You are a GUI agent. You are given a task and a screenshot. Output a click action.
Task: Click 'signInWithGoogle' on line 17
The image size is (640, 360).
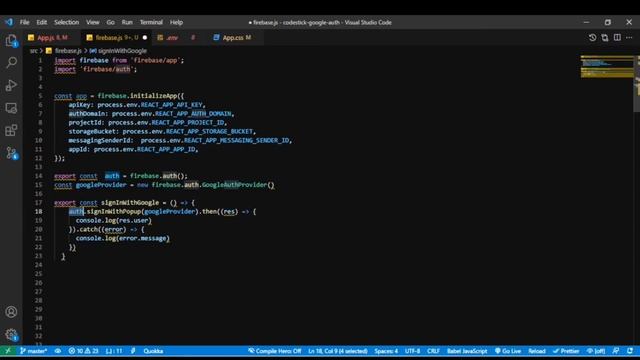tap(130, 203)
